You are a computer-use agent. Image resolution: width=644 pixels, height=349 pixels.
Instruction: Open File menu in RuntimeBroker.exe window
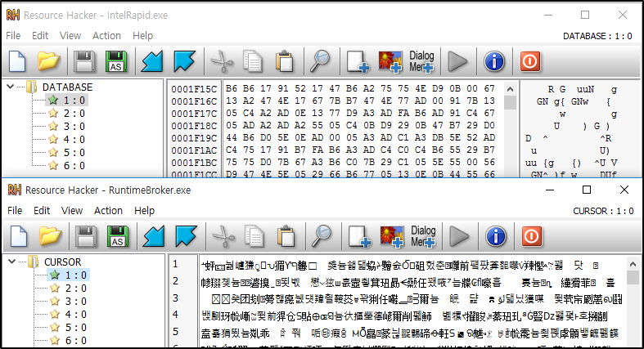[15, 210]
